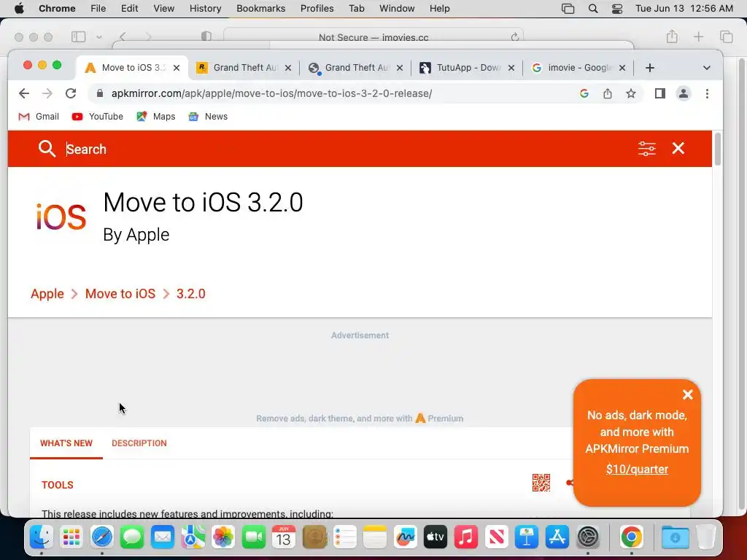Toggle Safari window sidebar button

(x=78, y=36)
